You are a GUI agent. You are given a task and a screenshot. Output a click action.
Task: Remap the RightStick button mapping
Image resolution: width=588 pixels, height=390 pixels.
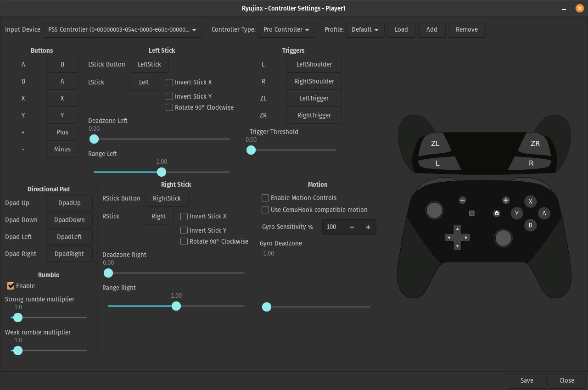[x=167, y=199]
